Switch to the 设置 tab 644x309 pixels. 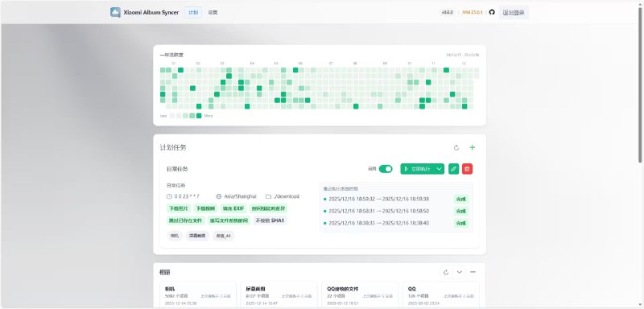pos(213,12)
